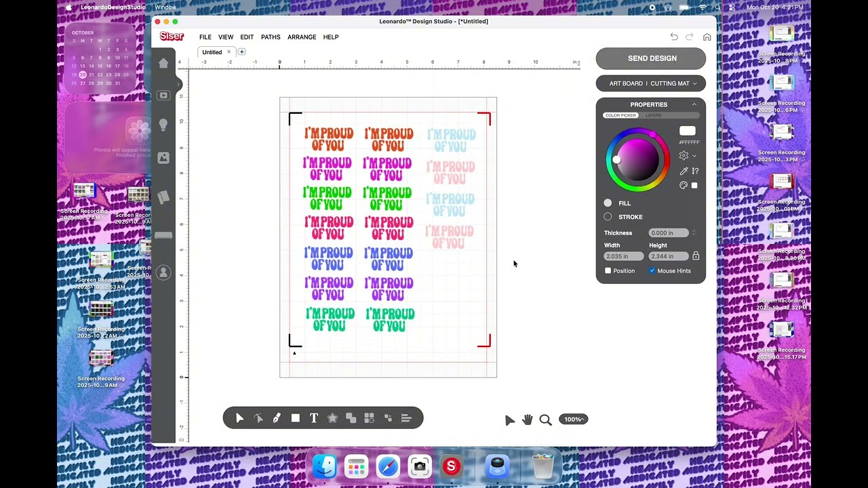Image resolution: width=868 pixels, height=488 pixels.
Task: Open the FILE menu
Action: click(205, 37)
